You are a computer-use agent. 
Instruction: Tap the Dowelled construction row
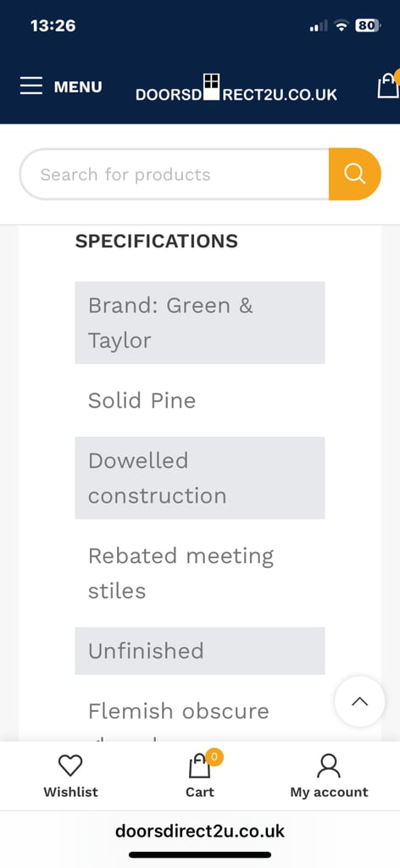coord(200,478)
